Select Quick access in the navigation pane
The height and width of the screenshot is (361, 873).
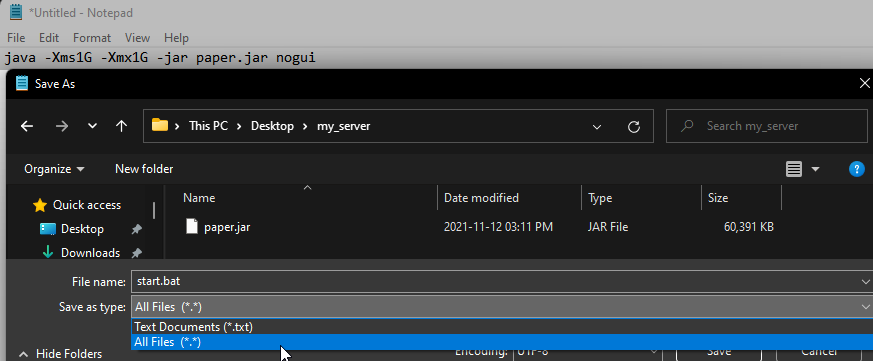click(x=86, y=205)
